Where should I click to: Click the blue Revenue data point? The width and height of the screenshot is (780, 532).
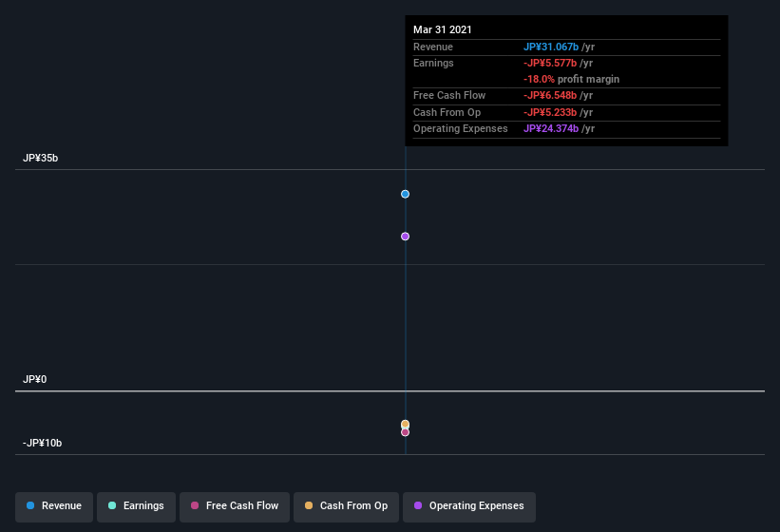click(x=405, y=194)
